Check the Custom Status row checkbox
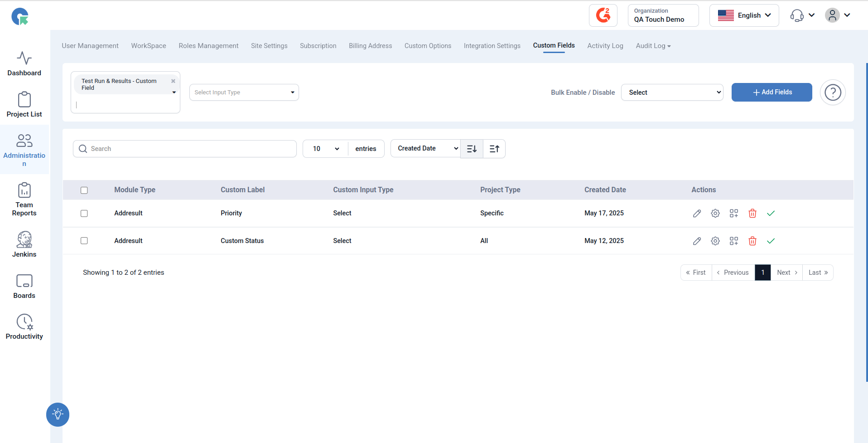This screenshot has width=868, height=443. [84, 241]
